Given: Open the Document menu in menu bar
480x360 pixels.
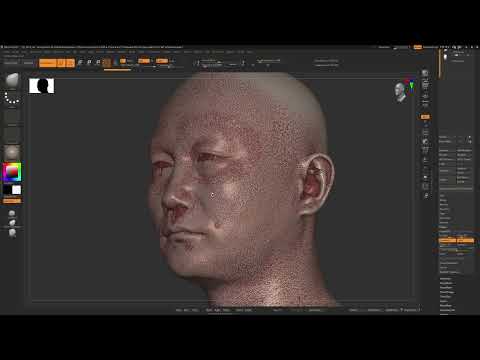Looking at the screenshot, I should [36, 52].
